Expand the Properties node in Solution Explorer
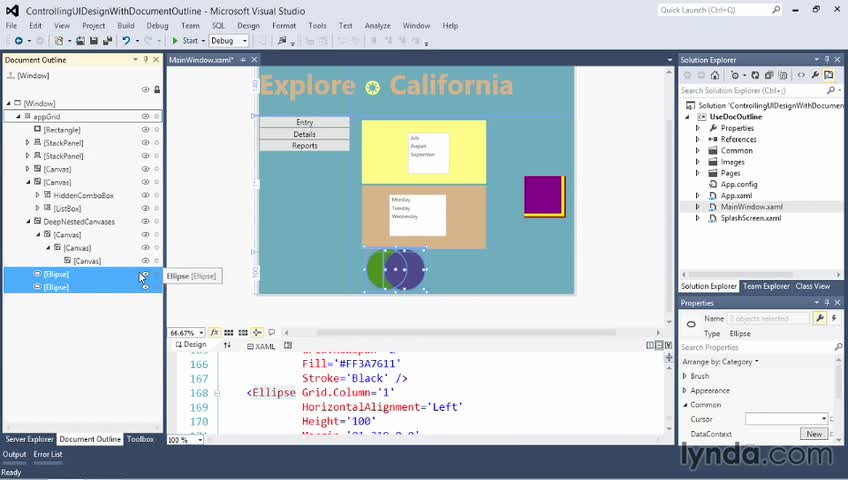This screenshot has height=480, width=848. 698,128
